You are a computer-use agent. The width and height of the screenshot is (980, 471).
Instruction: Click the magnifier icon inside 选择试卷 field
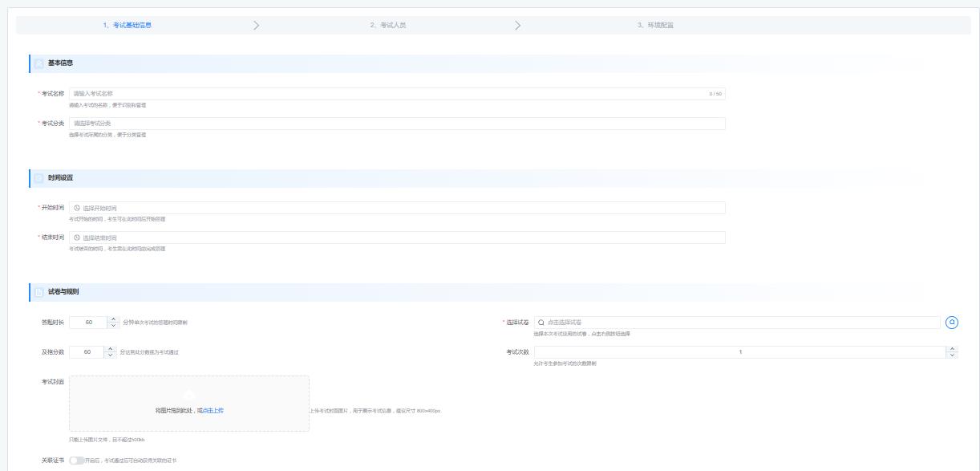click(541, 322)
